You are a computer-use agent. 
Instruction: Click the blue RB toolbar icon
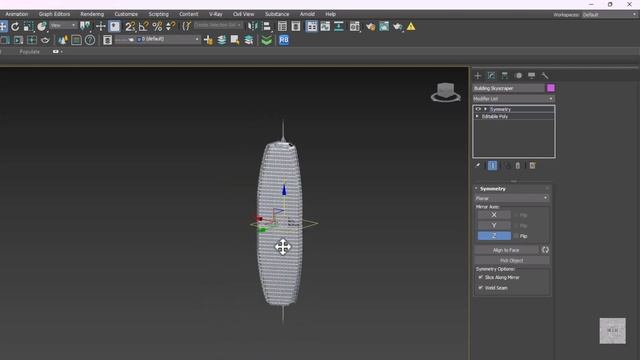[x=284, y=40]
